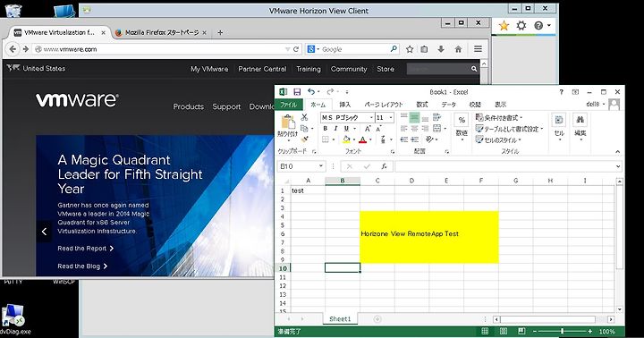Screen dimensions: 644x338
Task: Switch to Normal view in status bar
Action: (x=485, y=331)
